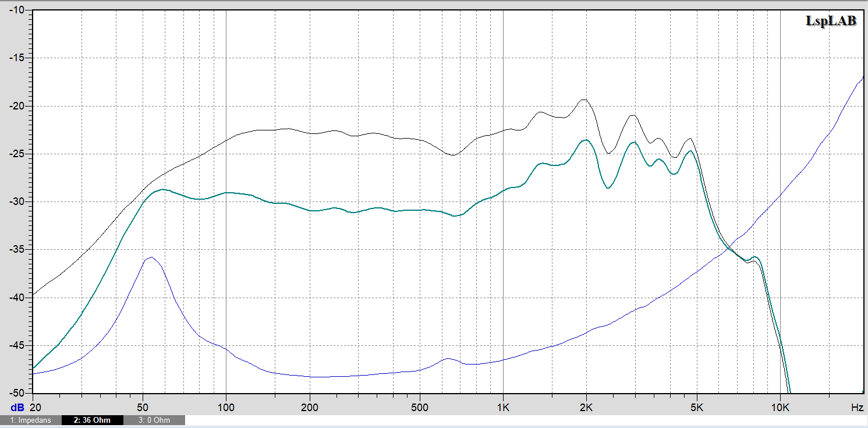
Task: Click the '10K' frequency axis label
Action: 780,406
